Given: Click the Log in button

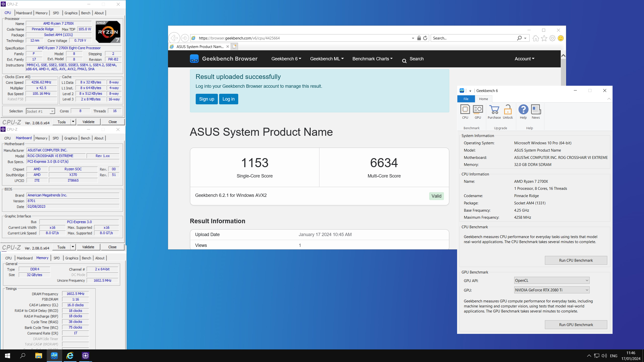Looking at the screenshot, I should [228, 99].
